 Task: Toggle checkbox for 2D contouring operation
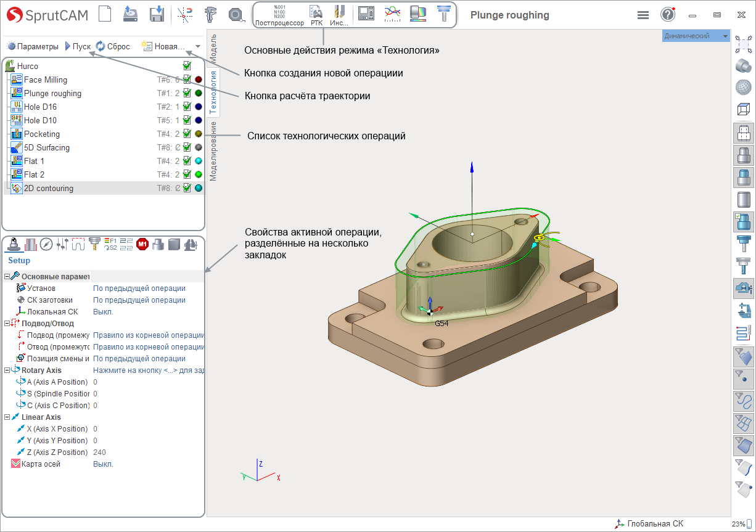pos(187,188)
